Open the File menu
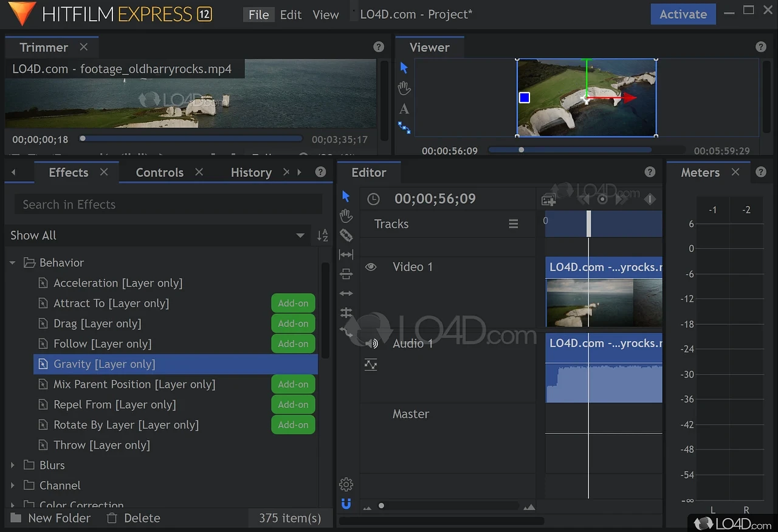This screenshot has height=532, width=778. pyautogui.click(x=258, y=15)
